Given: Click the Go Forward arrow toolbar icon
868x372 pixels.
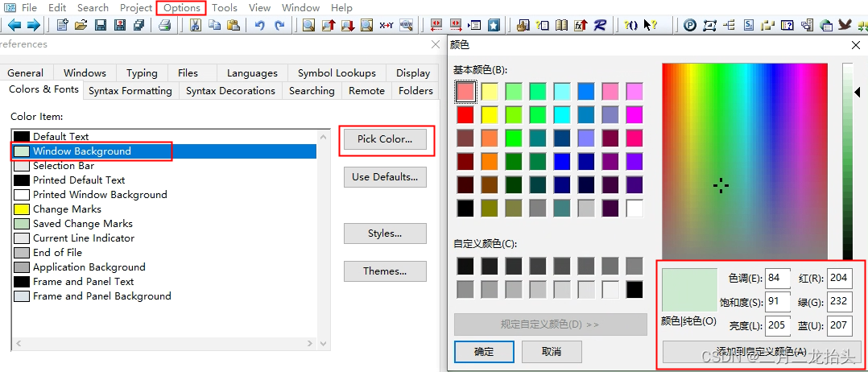Looking at the screenshot, I should coord(33,25).
